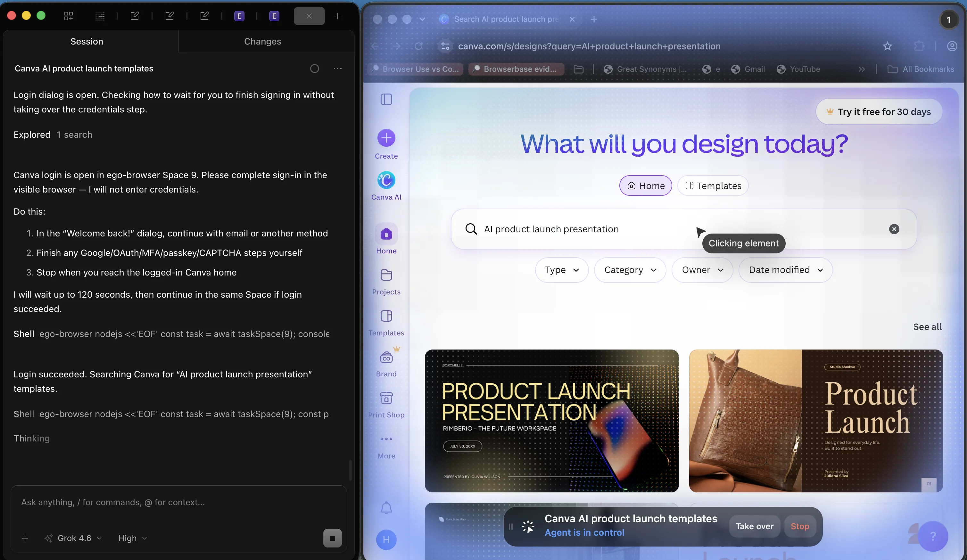
Task: Click See all results link
Action: pyautogui.click(x=927, y=327)
